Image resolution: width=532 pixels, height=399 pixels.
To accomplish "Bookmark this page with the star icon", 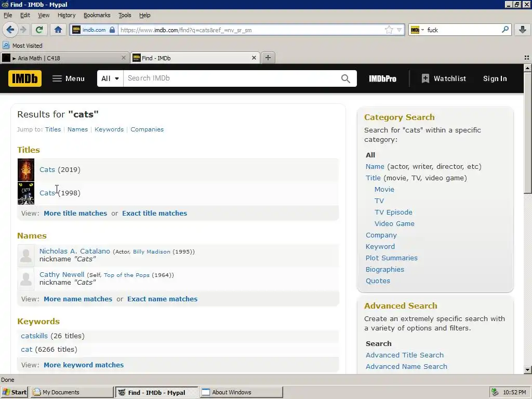I will [x=389, y=30].
